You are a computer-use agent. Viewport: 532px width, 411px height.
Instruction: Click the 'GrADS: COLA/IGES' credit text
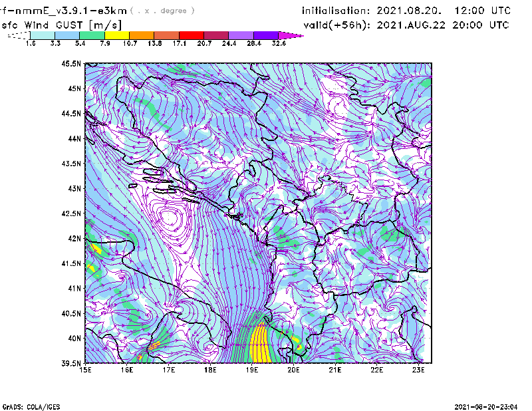[31, 407]
